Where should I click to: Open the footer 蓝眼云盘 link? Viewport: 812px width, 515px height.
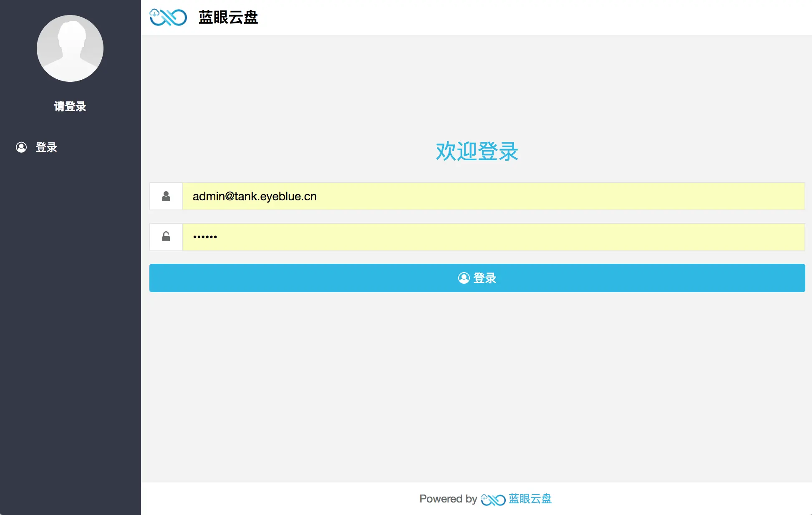[x=530, y=499]
